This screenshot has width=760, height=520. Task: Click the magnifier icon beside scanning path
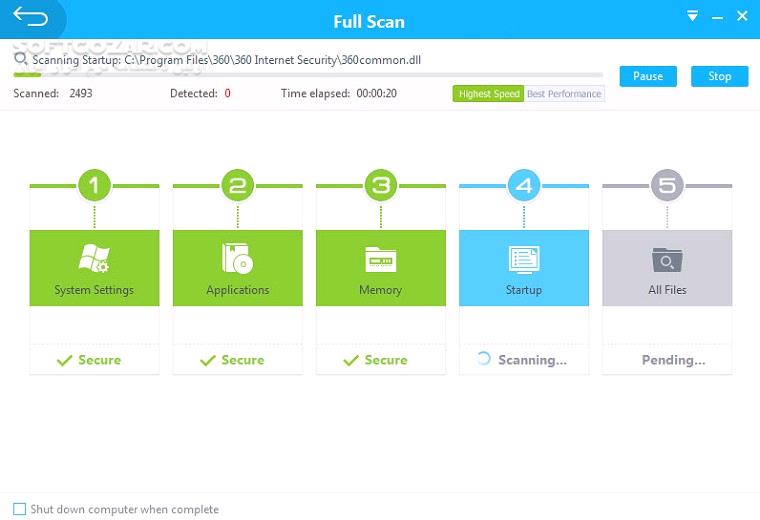click(x=20, y=59)
